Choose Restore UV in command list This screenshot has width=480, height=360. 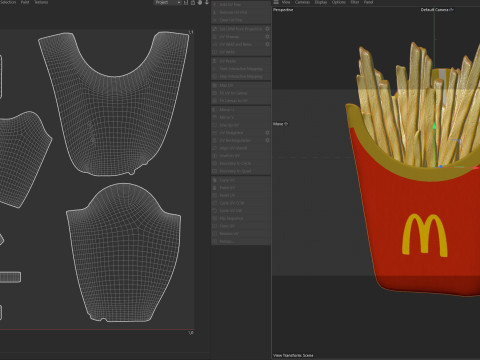[241, 234]
